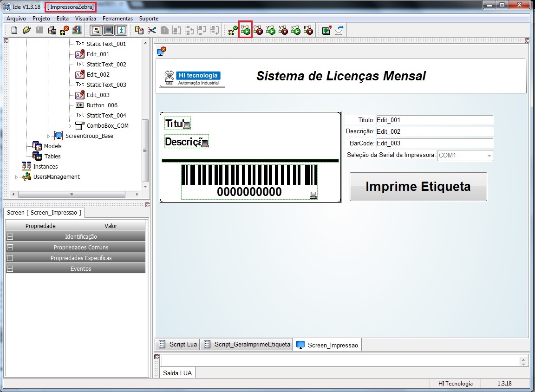The height and width of the screenshot is (392, 535).
Task: Click the stop application red icon
Action: tap(258, 30)
